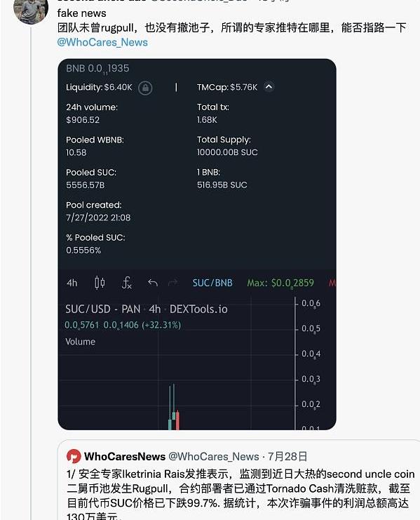Click the SUC/USD chart title legend
This screenshot has width=420, height=520.
[x=147, y=309]
